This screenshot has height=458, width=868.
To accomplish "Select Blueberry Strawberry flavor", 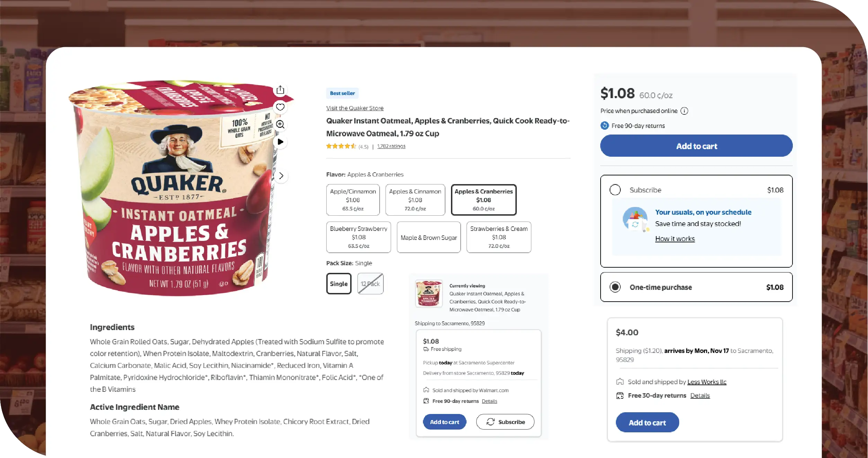I will [x=358, y=237].
